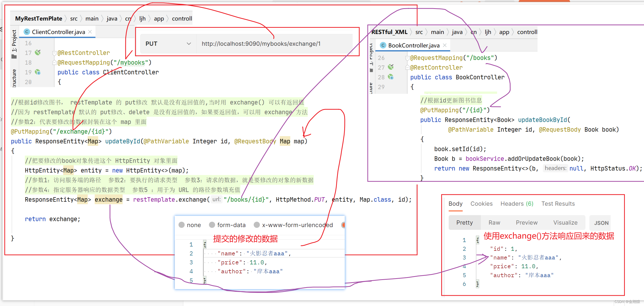
Task: Click the request URL field with localhost:9090
Action: pos(274,44)
